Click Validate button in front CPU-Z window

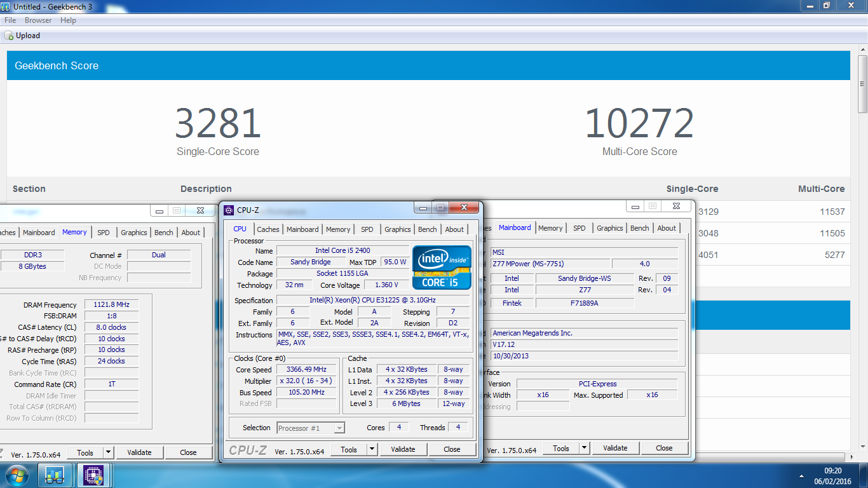tap(403, 449)
